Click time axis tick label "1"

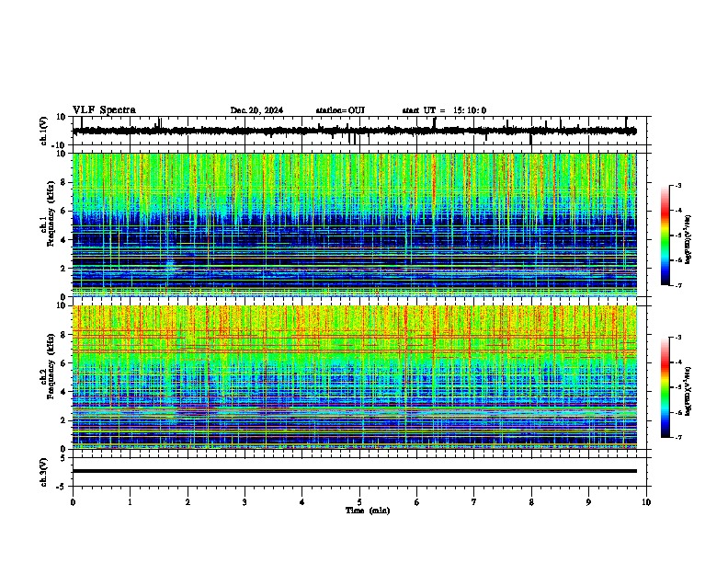coord(130,502)
